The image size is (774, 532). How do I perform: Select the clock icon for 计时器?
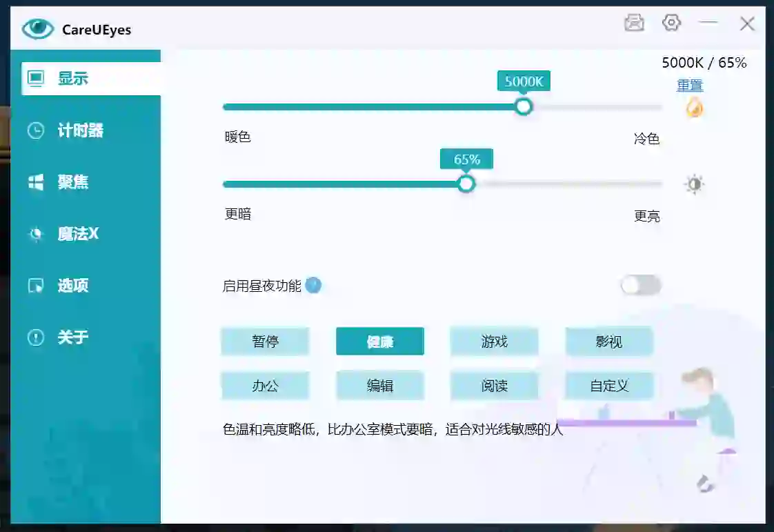coord(36,130)
